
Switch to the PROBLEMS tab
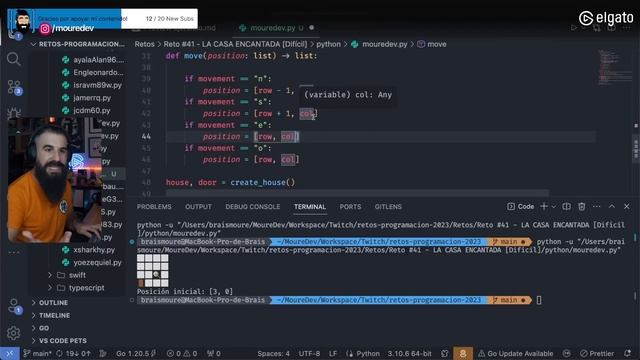(154, 207)
